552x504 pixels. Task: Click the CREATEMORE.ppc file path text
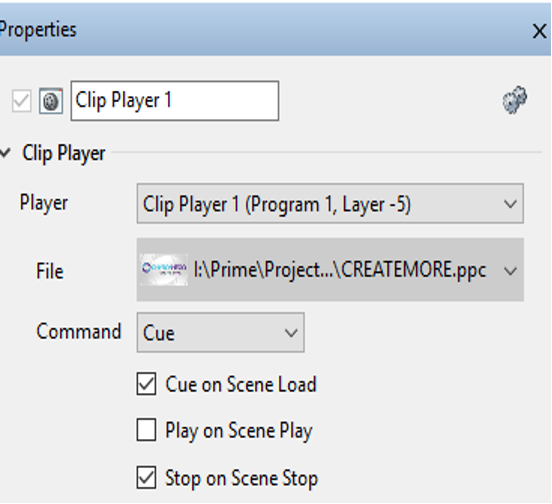click(x=340, y=270)
